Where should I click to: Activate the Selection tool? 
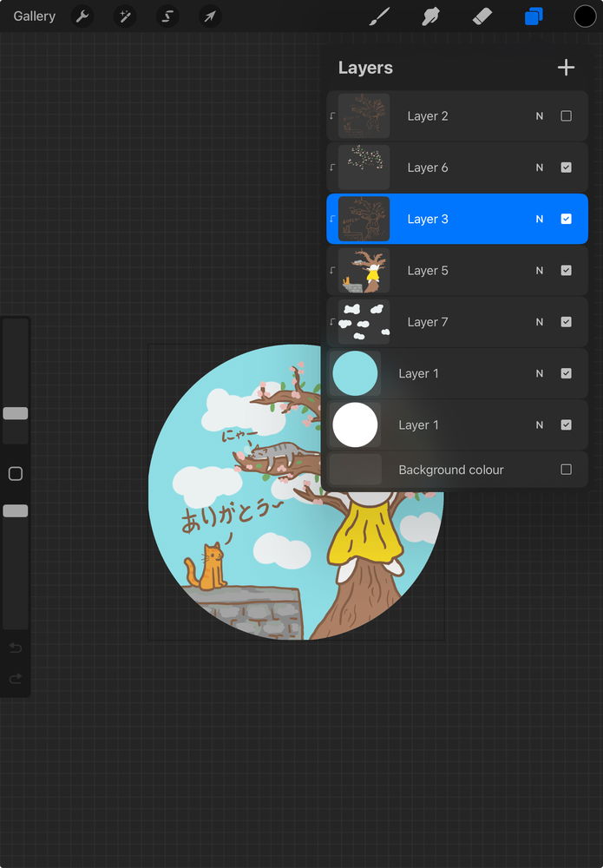click(x=167, y=16)
